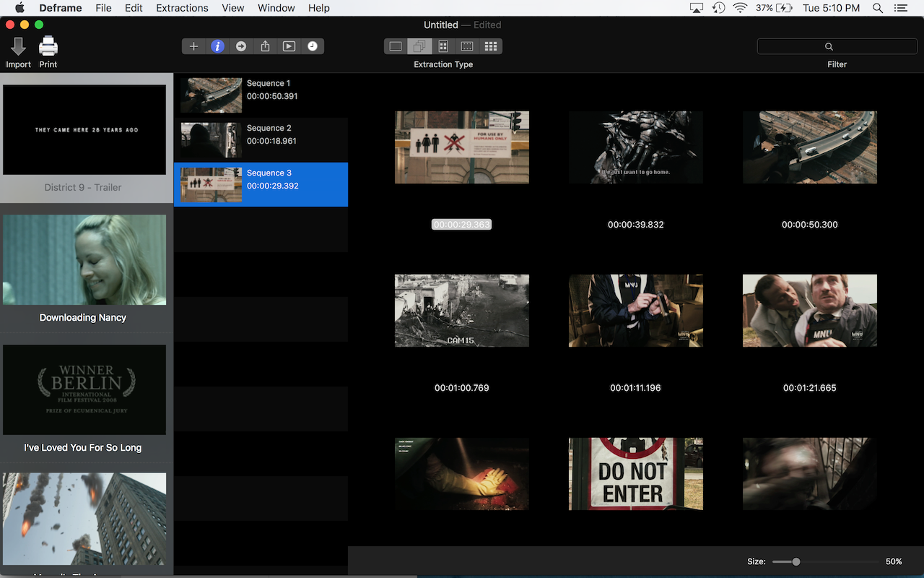Click the right-arrow go icon in toolbar

(241, 46)
